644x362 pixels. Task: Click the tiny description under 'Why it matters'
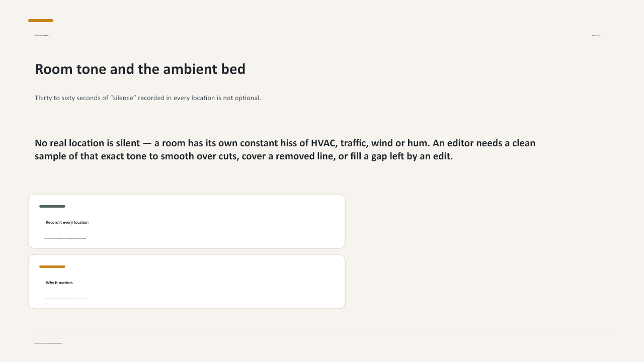pyautogui.click(x=66, y=299)
